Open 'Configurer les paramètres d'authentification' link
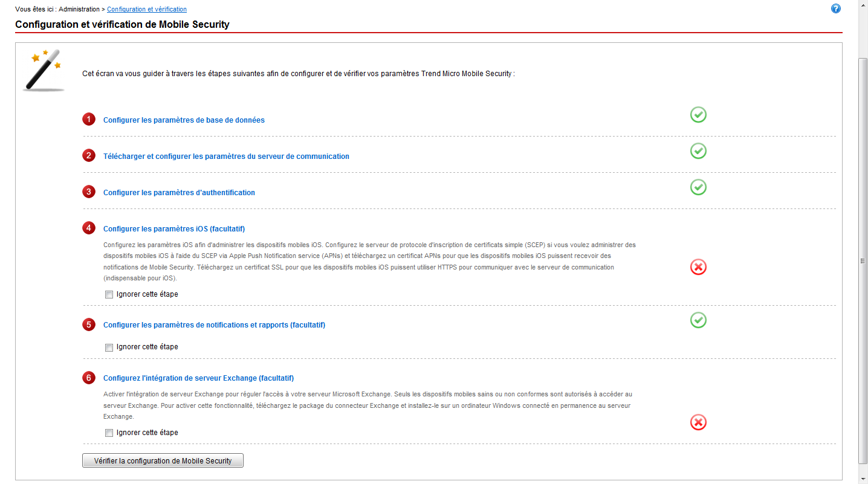This screenshot has width=868, height=484. 179,193
